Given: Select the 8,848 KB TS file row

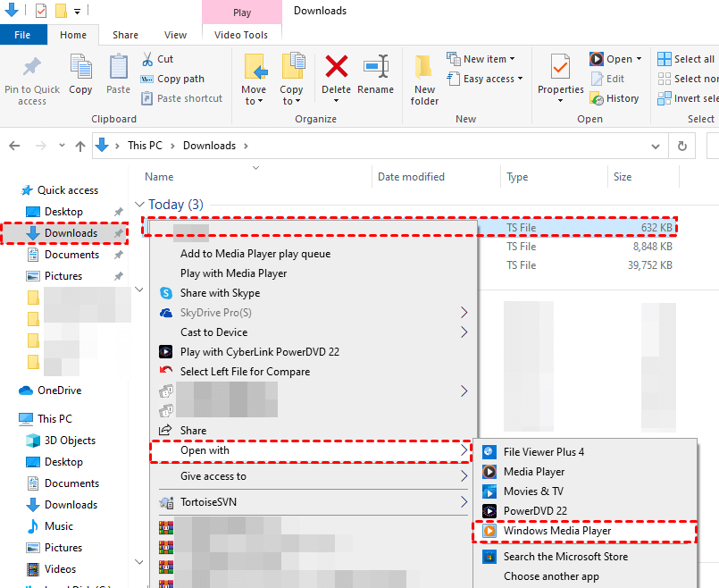Looking at the screenshot, I should 578,247.
